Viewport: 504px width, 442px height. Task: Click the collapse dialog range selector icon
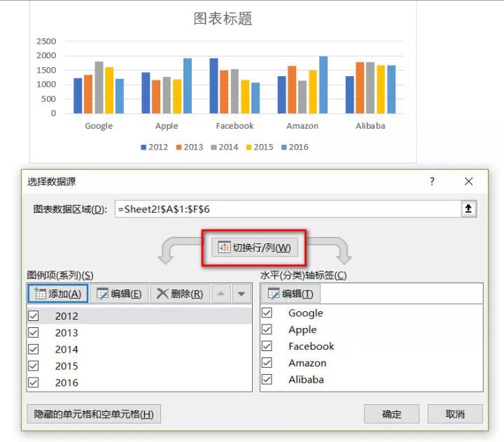(x=468, y=209)
